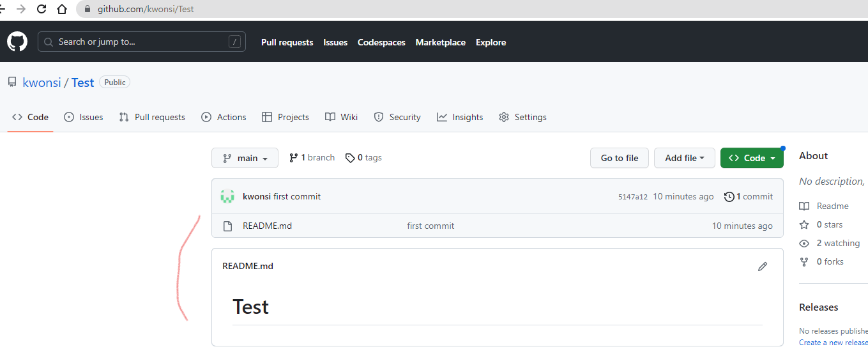Open Explore in top navigation
868x349 pixels.
point(491,42)
